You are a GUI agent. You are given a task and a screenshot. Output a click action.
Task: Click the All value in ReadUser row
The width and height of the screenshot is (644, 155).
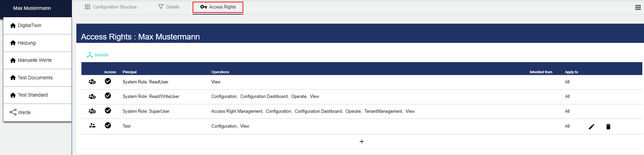coord(567,82)
